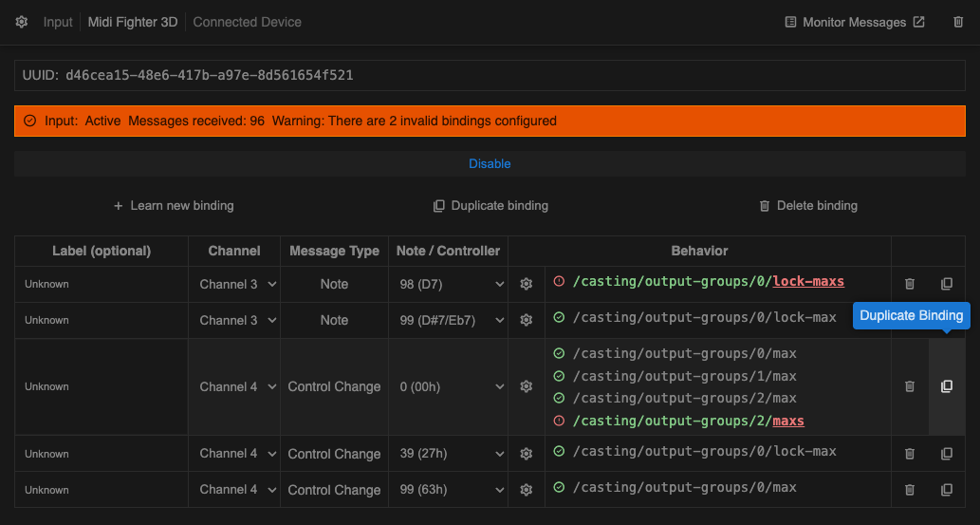This screenshot has width=980, height=525.
Task: Duplicate the 98 (D7) binding row
Action: (947, 284)
